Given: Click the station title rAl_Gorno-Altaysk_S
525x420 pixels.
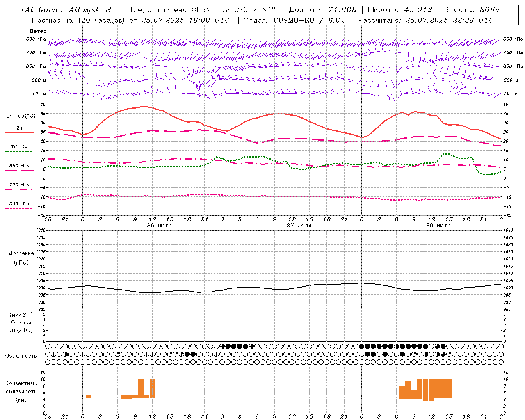Looking at the screenshot, I should pos(66,10).
